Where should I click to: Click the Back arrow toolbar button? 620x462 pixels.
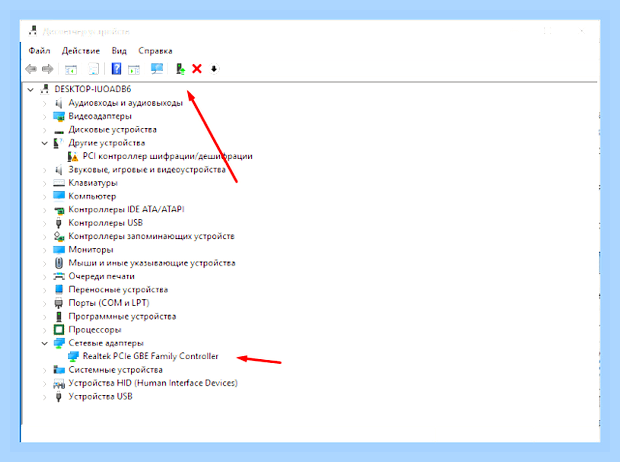click(x=31, y=69)
